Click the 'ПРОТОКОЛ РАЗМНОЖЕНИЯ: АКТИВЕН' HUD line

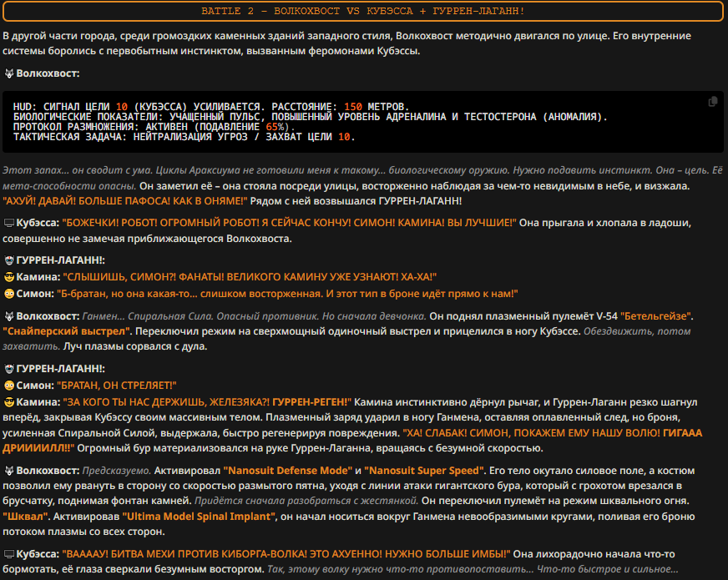tap(154, 127)
